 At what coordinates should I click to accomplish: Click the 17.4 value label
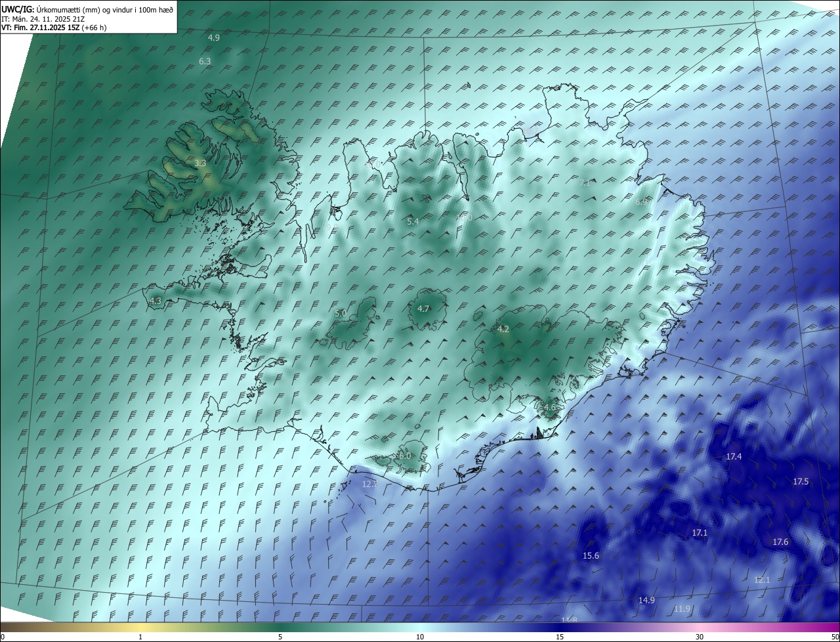tap(734, 457)
